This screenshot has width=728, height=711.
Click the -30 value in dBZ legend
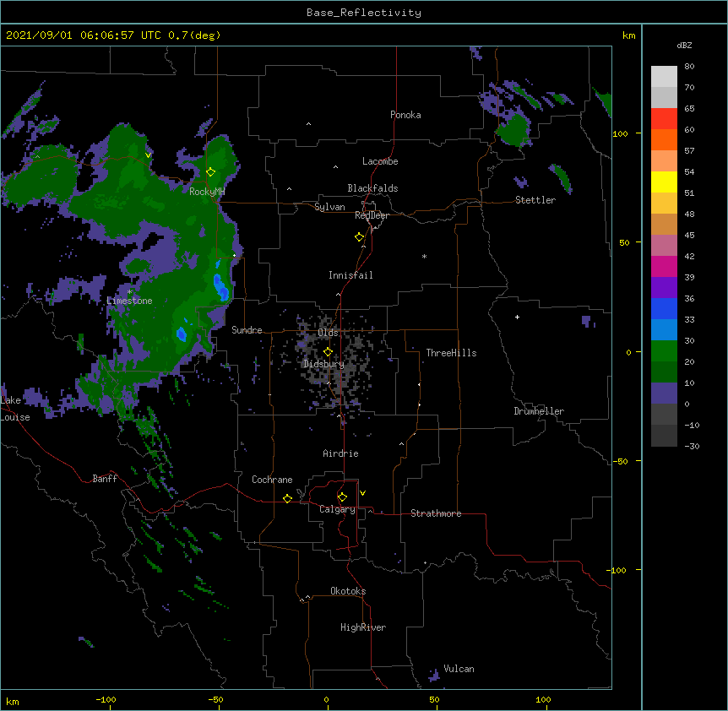click(x=692, y=446)
